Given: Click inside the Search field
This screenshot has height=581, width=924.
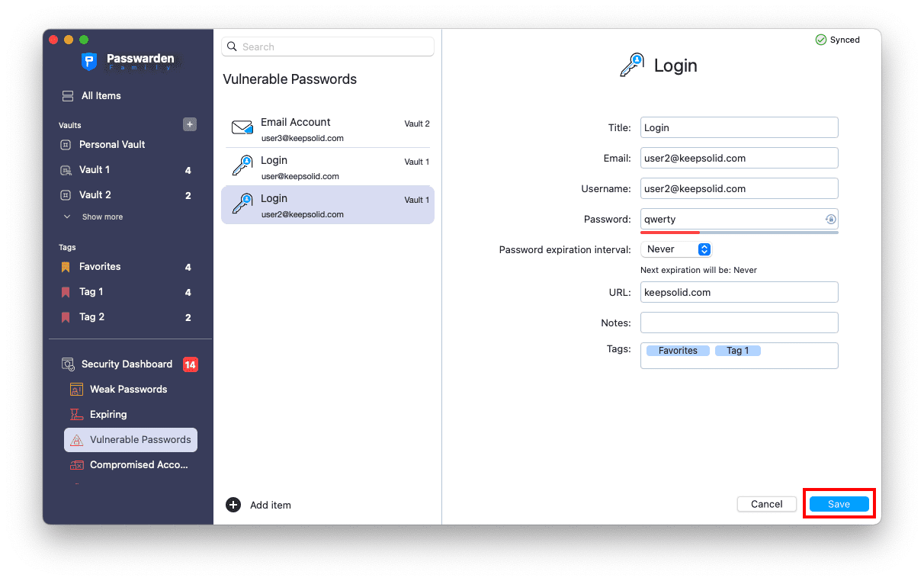Looking at the screenshot, I should (x=327, y=47).
